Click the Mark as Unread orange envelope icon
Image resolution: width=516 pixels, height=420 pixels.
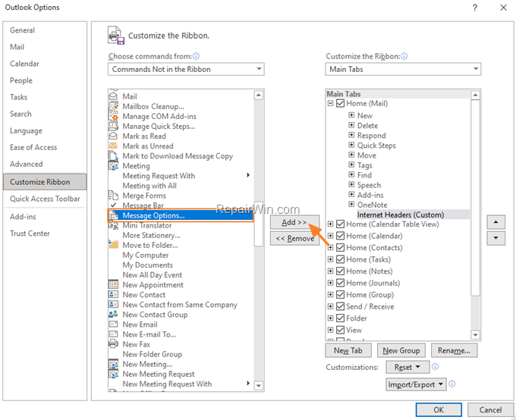(x=113, y=146)
